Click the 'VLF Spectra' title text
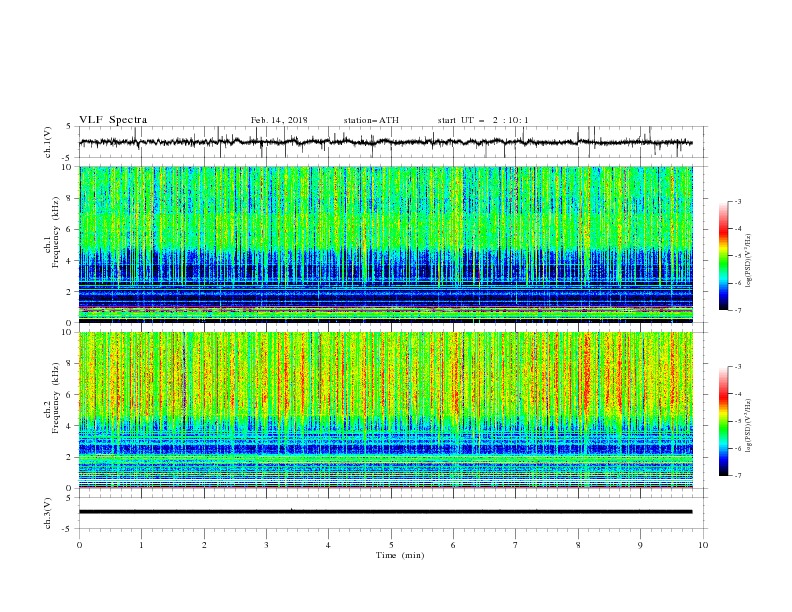792x612 pixels. tap(113, 120)
